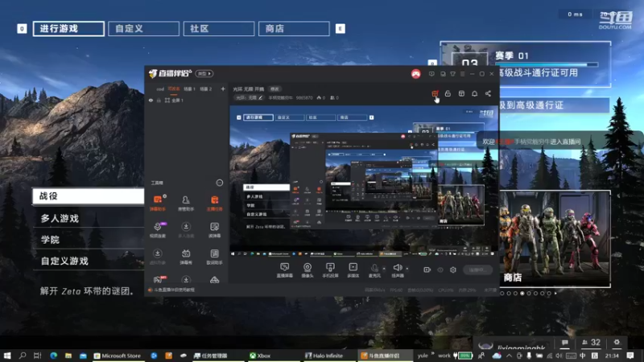Open the 社区 tab in Halo
The height and width of the screenshot is (362, 644).
click(x=219, y=29)
